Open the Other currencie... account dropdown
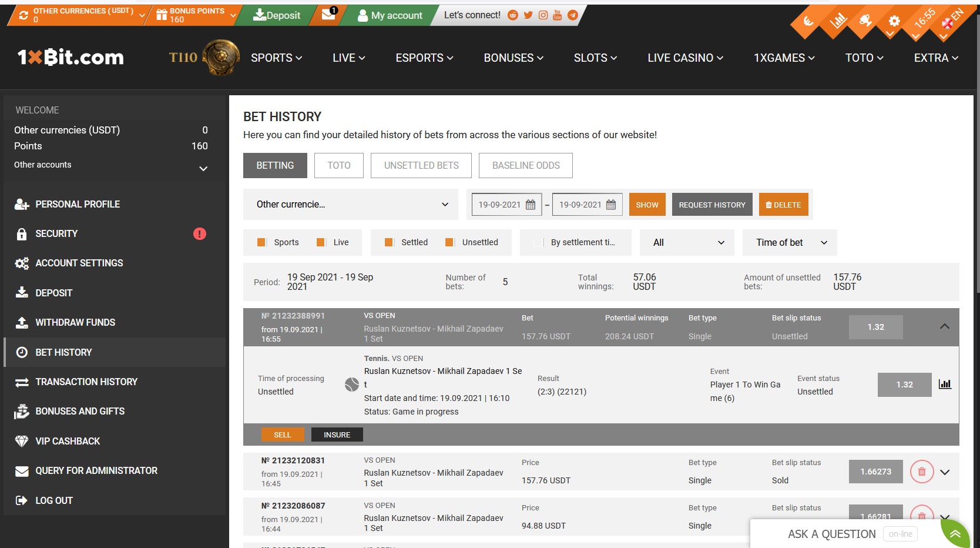The height and width of the screenshot is (548, 980). pyautogui.click(x=351, y=204)
